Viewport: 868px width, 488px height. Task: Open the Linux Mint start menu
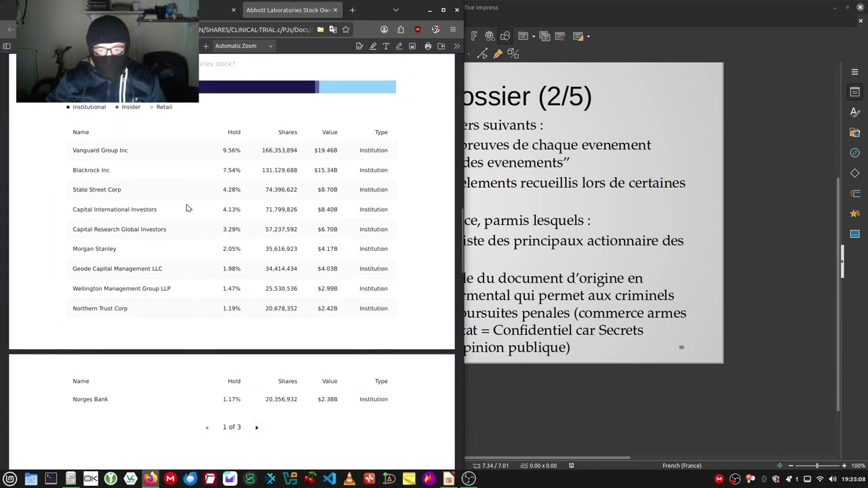click(x=11, y=479)
